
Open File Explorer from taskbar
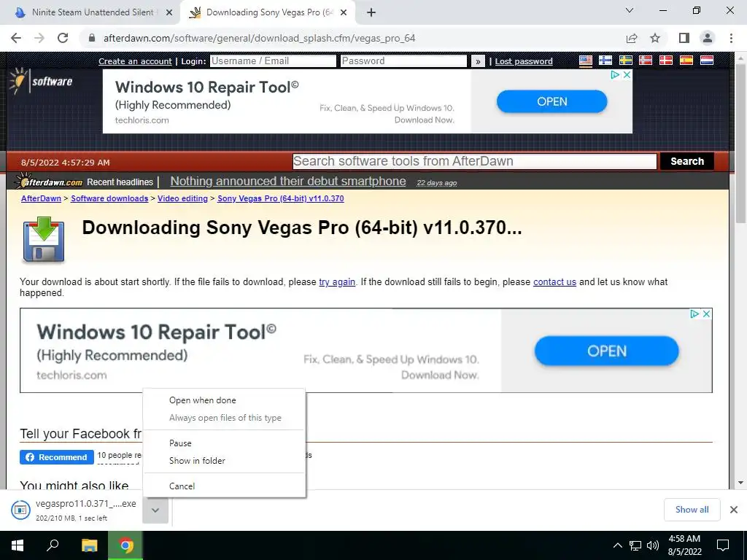(89, 545)
